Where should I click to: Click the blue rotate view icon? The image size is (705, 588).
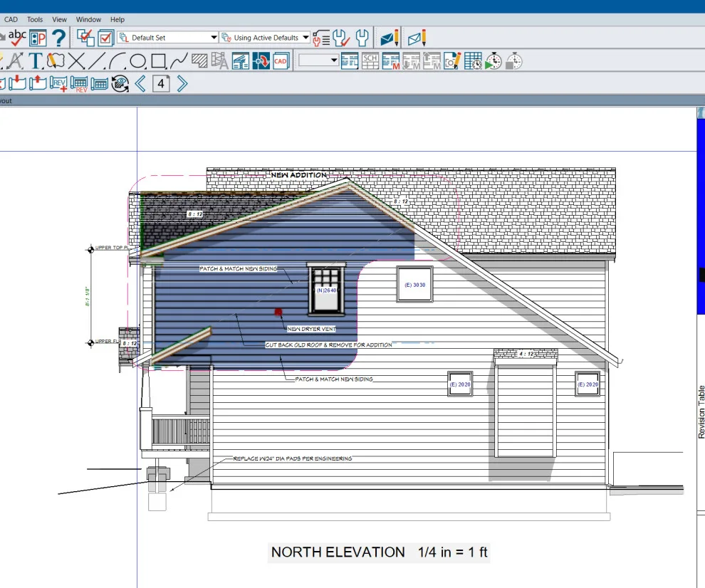point(261,61)
